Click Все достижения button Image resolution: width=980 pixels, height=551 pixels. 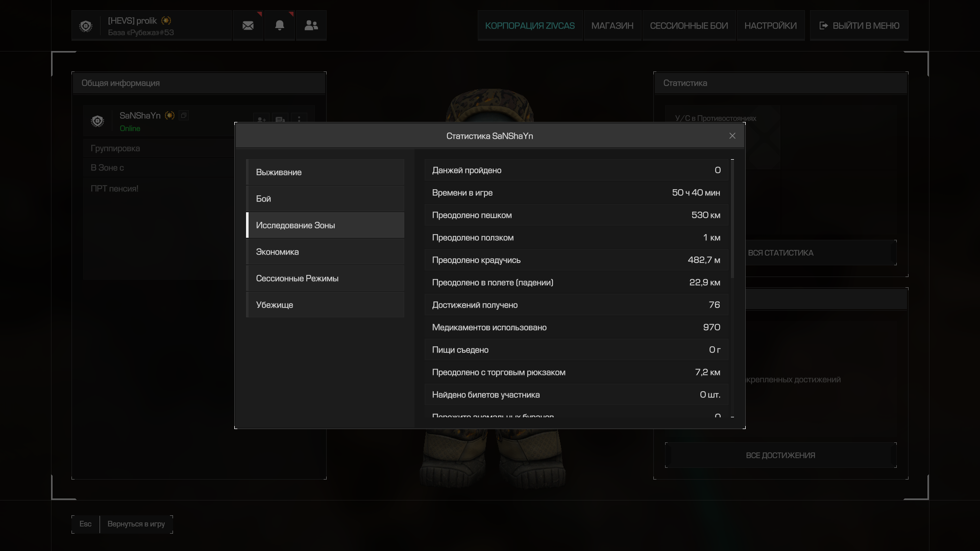[780, 455]
